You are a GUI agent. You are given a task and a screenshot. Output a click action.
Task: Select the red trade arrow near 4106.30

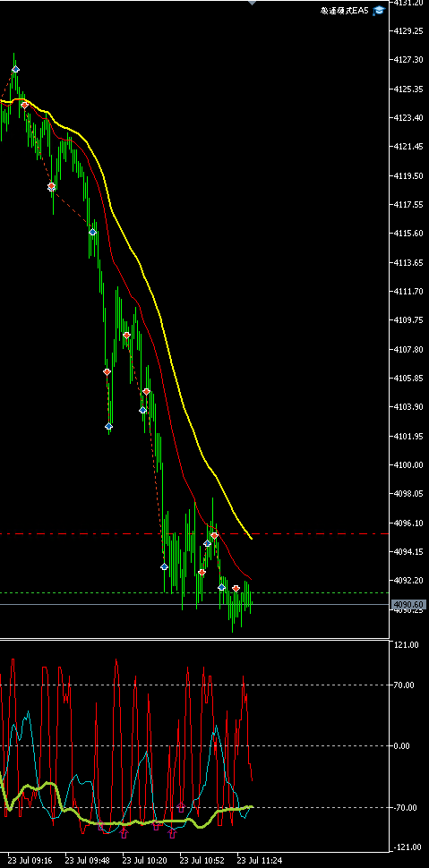tap(107, 372)
